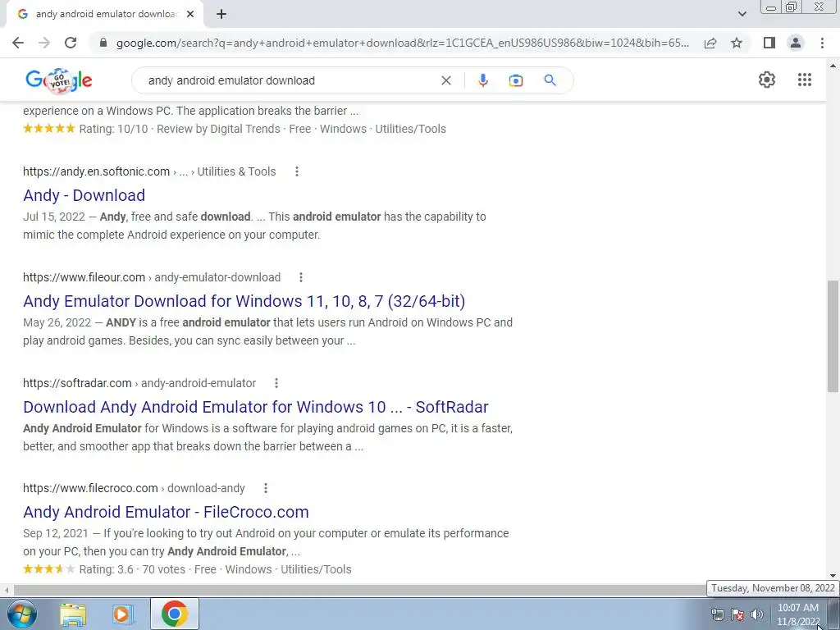Go back to the previous page
The height and width of the screenshot is (630, 840).
[x=18, y=43]
